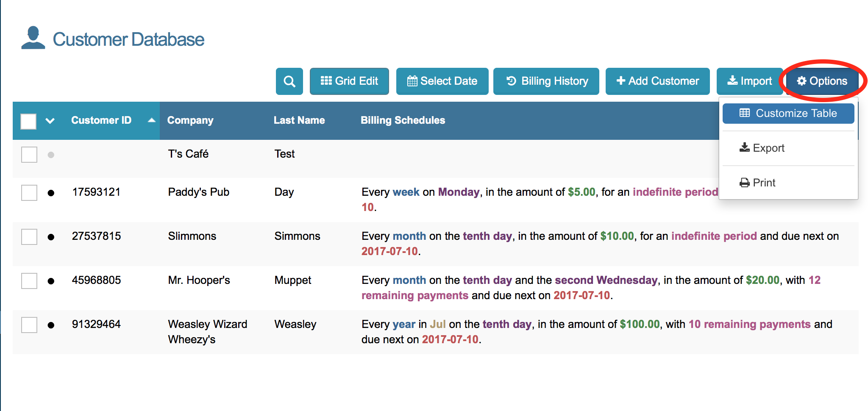Open Grid Edit mode
The image size is (868, 411).
(349, 81)
